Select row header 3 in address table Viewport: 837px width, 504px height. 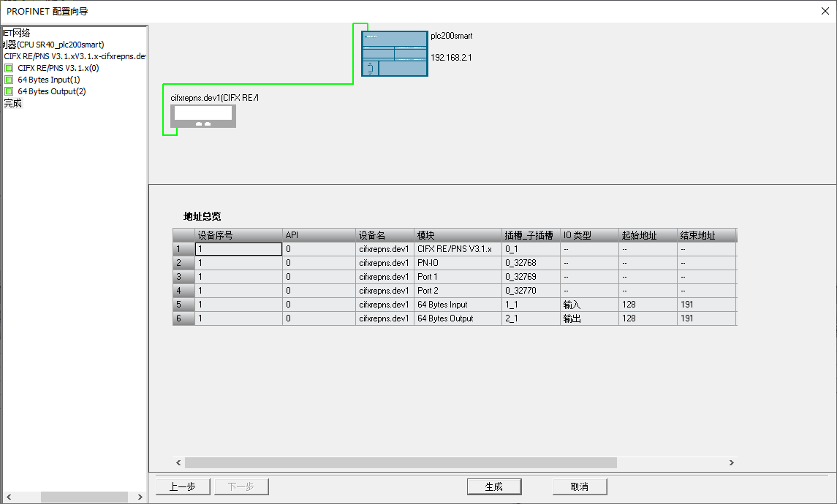[x=183, y=277]
